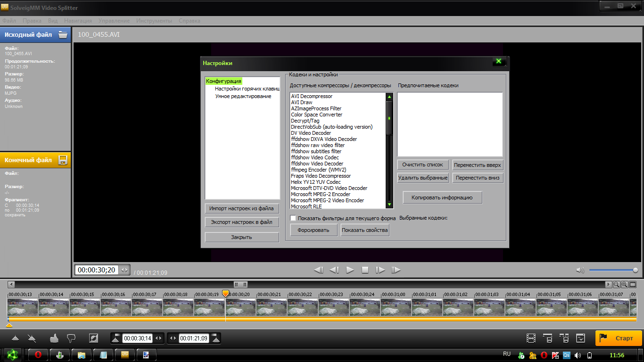Jump to next keyframe
Image resolution: width=644 pixels, height=362 pixels.
point(396,270)
